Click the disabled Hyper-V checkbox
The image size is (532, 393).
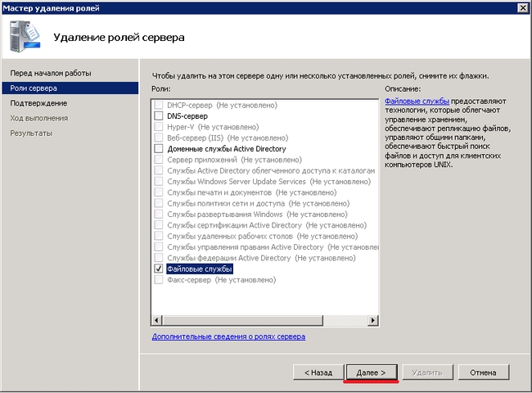coord(159,127)
